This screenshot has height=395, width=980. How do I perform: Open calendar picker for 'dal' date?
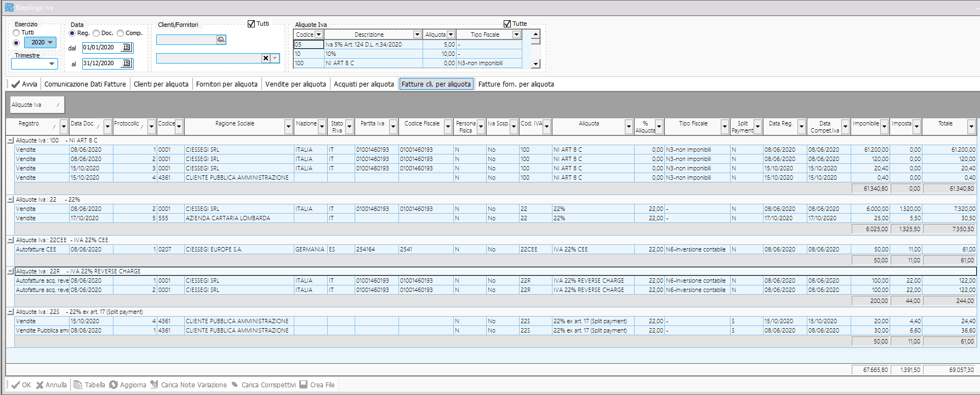pyautogui.click(x=126, y=48)
